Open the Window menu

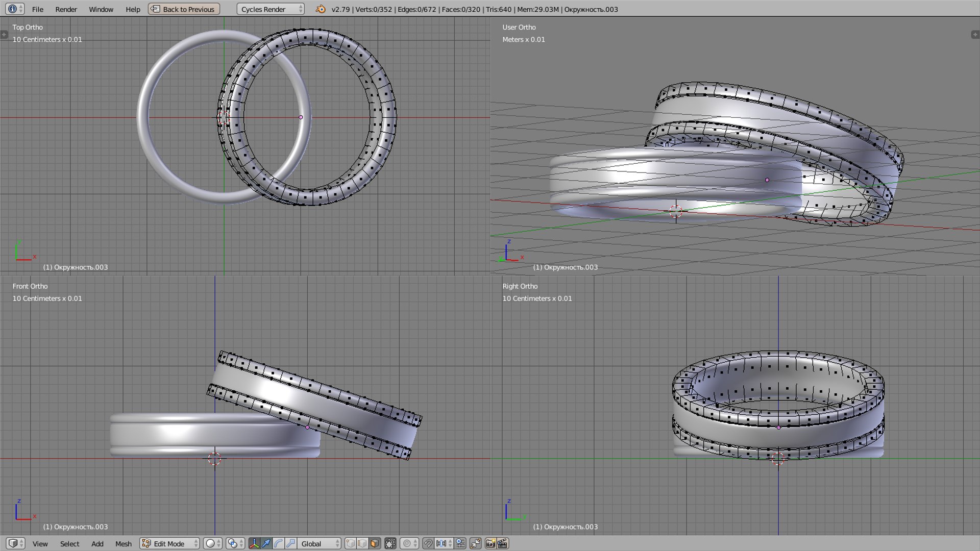101,9
